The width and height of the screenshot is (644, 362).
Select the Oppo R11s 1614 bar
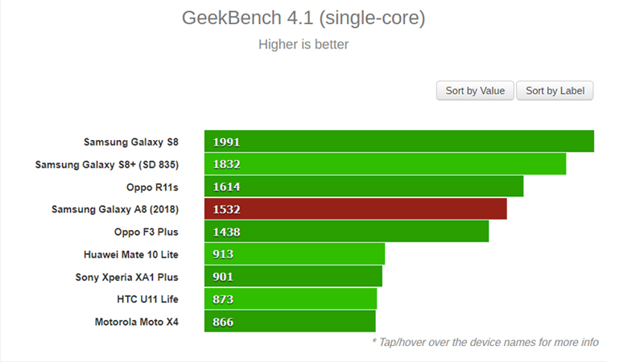click(x=364, y=187)
